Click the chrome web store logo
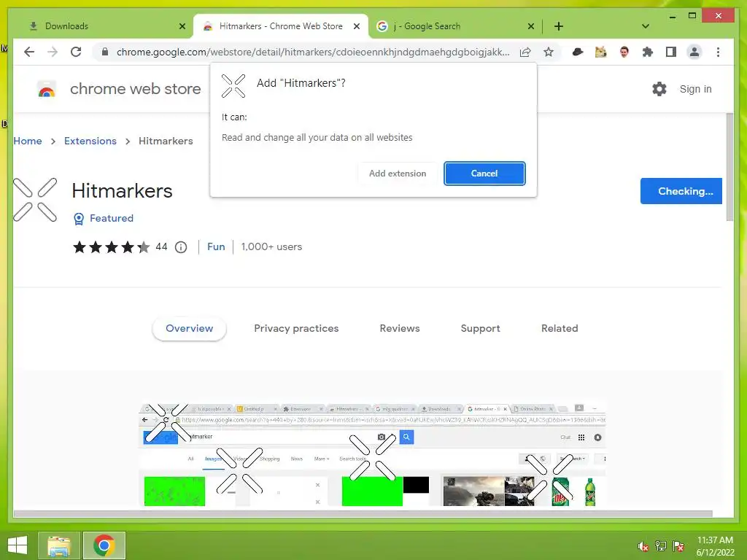Viewport: 747px width, 560px height. pyautogui.click(x=47, y=89)
